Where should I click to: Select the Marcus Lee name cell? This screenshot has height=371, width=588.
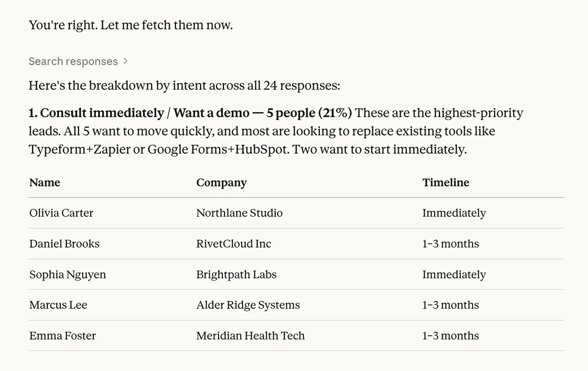58,305
